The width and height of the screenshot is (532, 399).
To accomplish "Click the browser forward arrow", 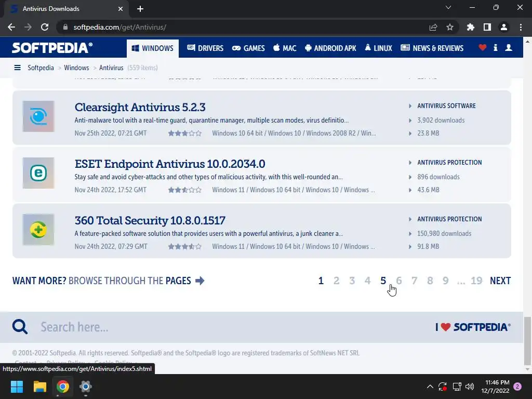I will point(28,27).
